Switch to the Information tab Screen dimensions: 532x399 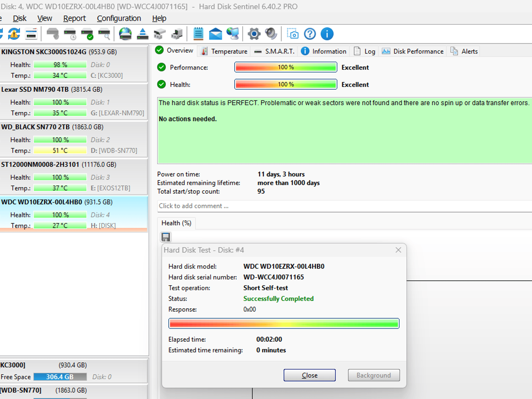pyautogui.click(x=324, y=51)
